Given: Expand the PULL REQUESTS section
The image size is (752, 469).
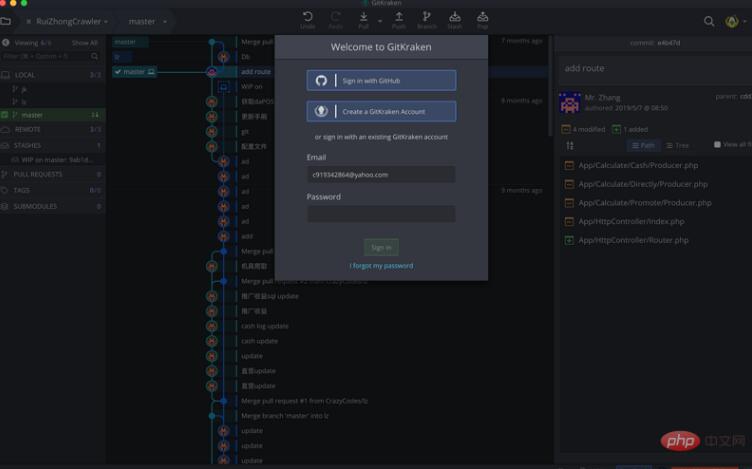Looking at the screenshot, I should pyautogui.click(x=52, y=174).
